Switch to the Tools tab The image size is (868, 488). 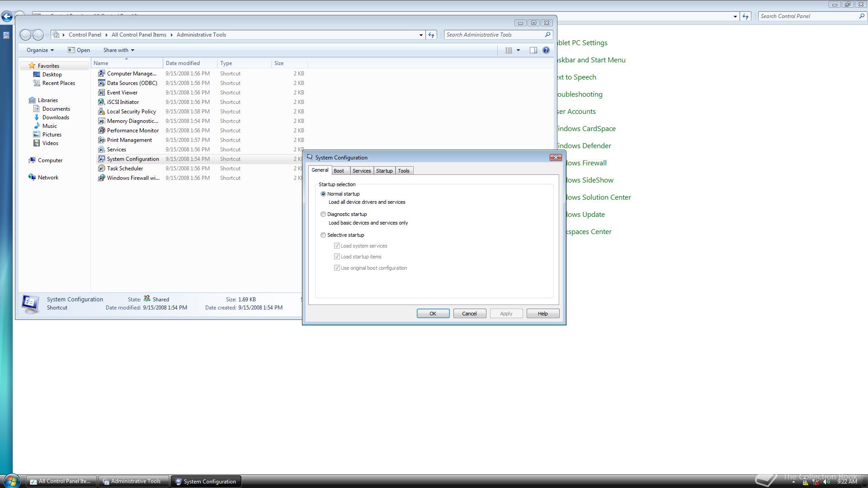[x=404, y=171]
